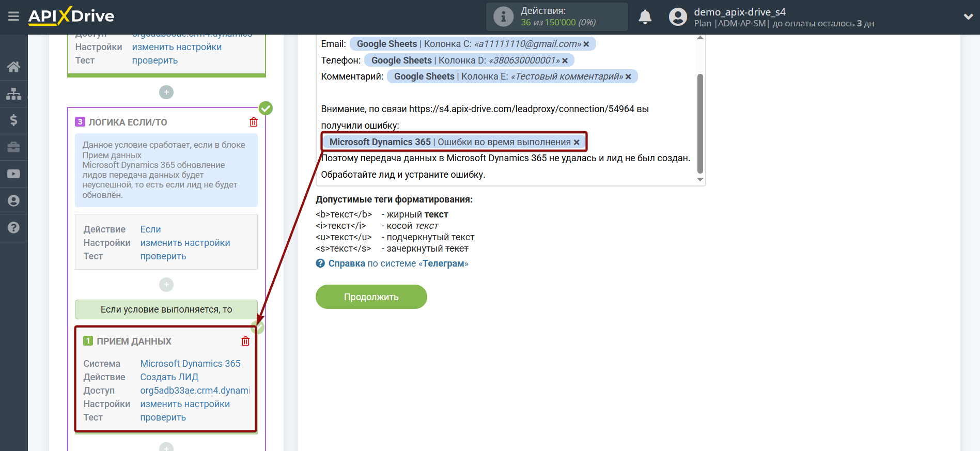This screenshot has width=980, height=451.
Task: Click the Действия counter 36 из 150'000
Action: pos(558,23)
